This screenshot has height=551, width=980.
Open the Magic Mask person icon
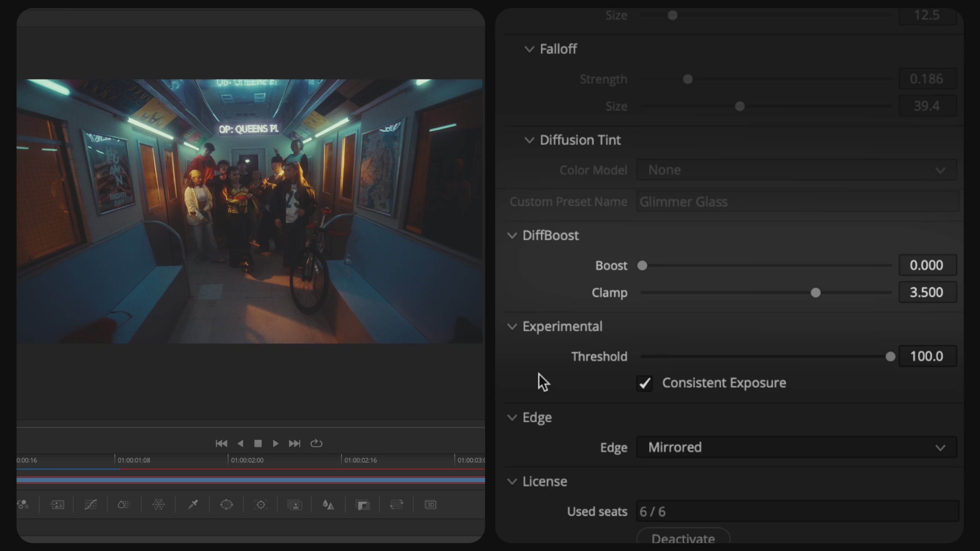tap(295, 505)
